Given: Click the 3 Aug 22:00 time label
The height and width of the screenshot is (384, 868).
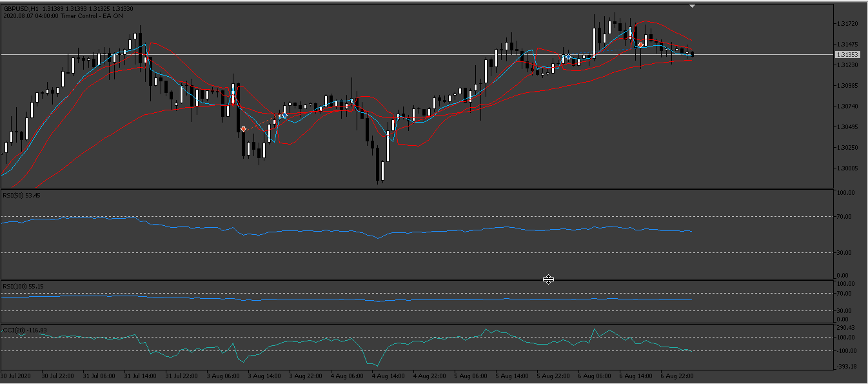Looking at the screenshot, I should [306, 376].
